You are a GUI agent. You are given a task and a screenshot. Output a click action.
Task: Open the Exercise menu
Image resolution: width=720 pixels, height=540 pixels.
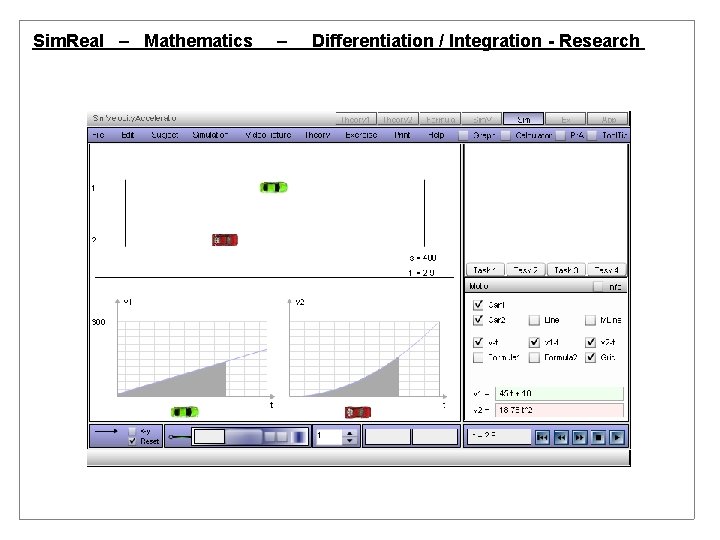tap(361, 135)
